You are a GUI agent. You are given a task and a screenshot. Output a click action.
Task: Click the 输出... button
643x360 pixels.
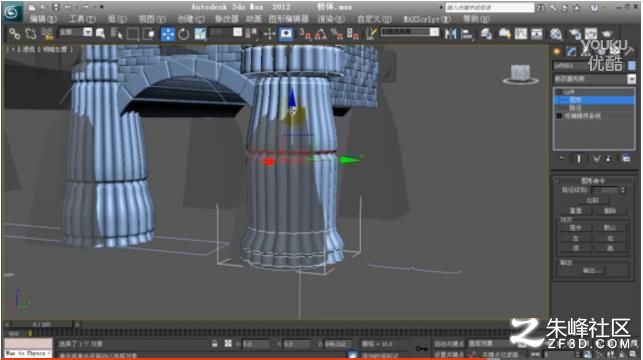click(x=593, y=271)
